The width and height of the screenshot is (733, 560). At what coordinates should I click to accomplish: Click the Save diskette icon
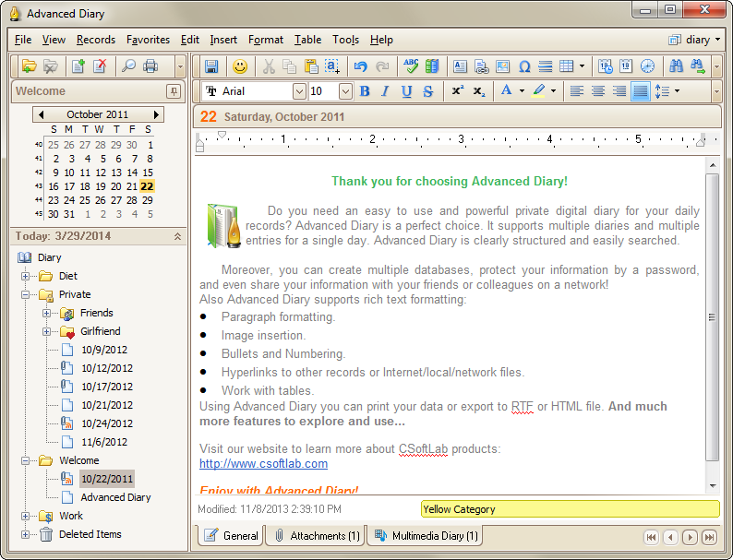[211, 66]
